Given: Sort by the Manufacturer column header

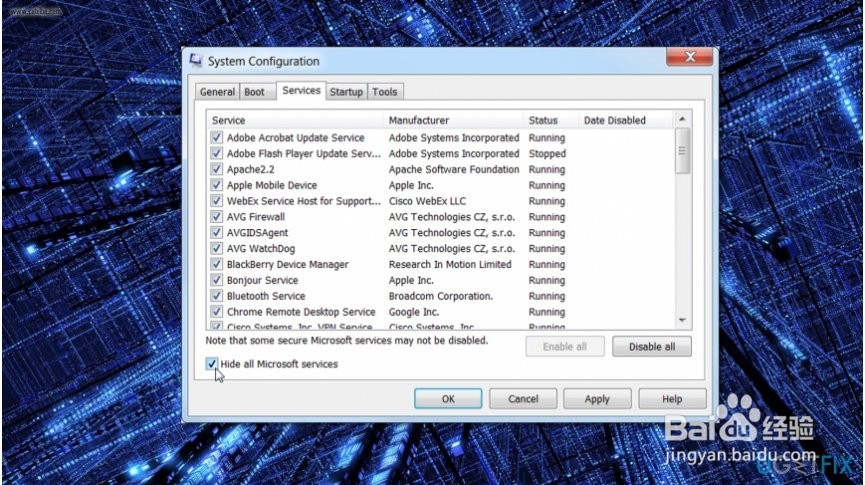Looking at the screenshot, I should click(x=453, y=120).
